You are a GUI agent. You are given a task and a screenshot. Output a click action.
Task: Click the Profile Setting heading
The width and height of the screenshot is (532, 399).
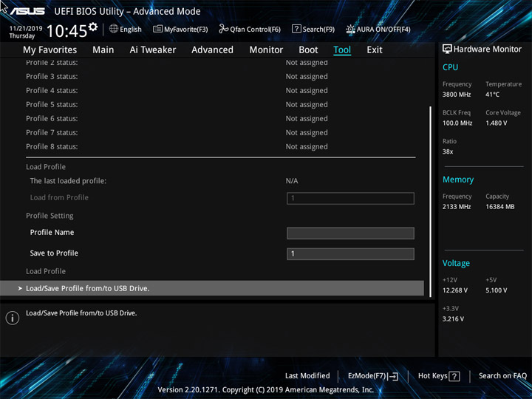tap(50, 216)
